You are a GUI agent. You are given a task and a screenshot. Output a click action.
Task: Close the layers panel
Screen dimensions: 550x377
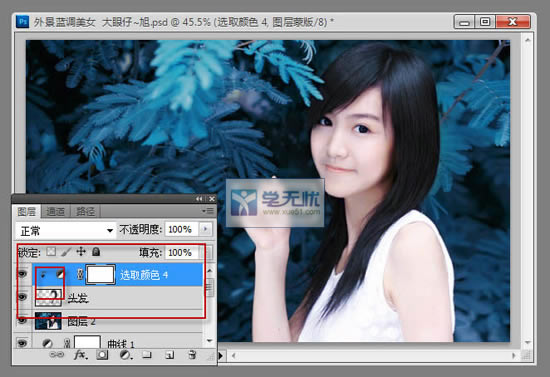pos(212,199)
